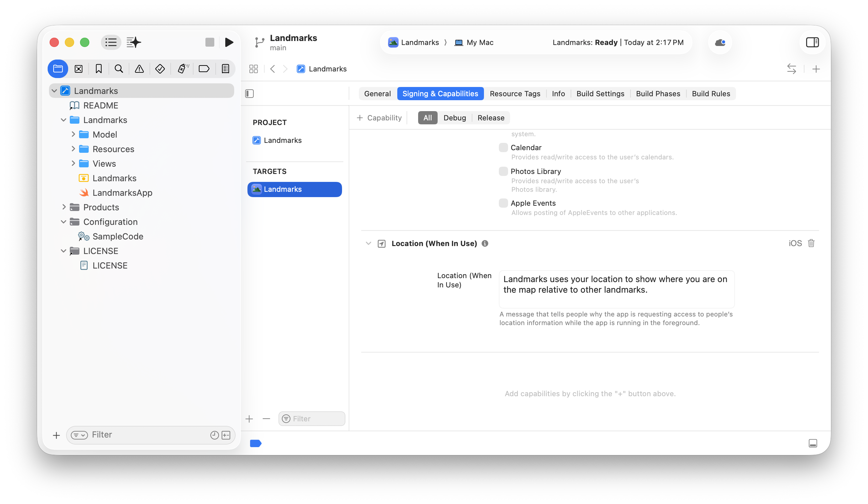Click the Stop button in toolbar
Image resolution: width=868 pixels, height=504 pixels.
pos(210,42)
